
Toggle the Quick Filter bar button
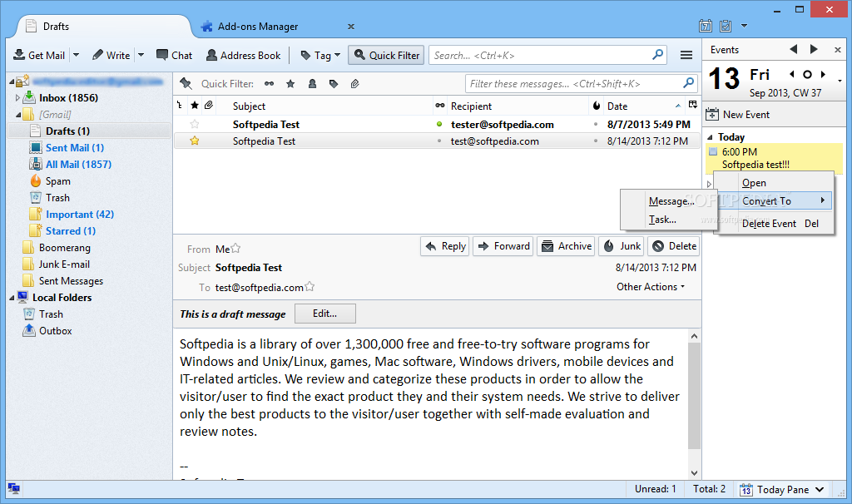click(x=386, y=56)
